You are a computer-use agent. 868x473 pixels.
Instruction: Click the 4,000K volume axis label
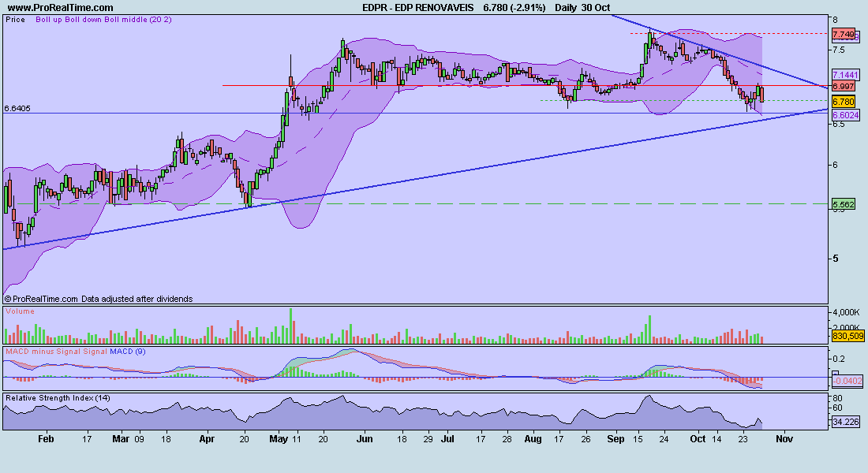846,312
